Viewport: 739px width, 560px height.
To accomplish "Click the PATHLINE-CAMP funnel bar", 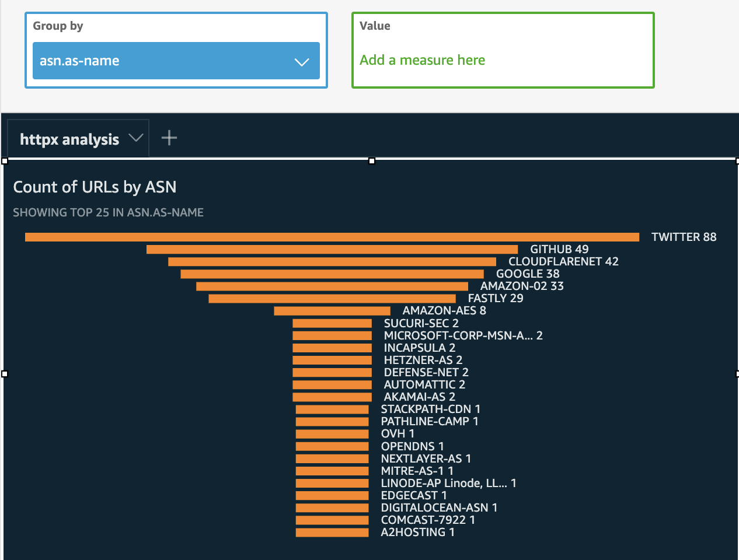I will 332,422.
